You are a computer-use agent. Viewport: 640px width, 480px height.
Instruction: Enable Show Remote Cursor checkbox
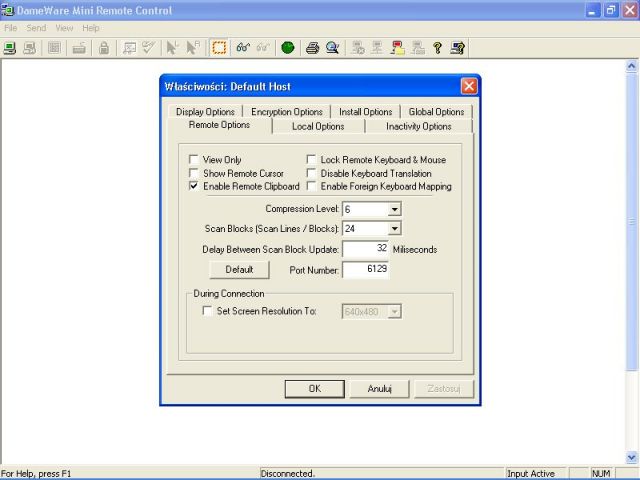click(193, 173)
